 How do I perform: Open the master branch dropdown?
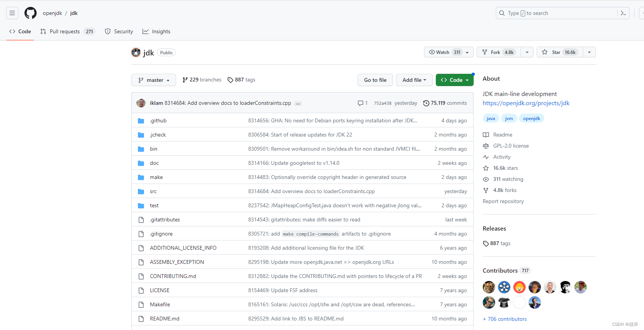(154, 80)
